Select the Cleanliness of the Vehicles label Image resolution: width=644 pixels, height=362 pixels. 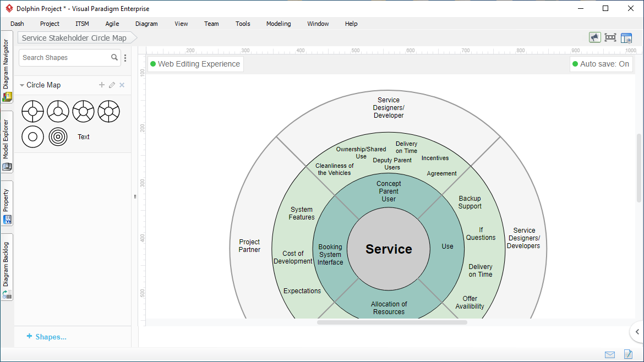(334, 169)
